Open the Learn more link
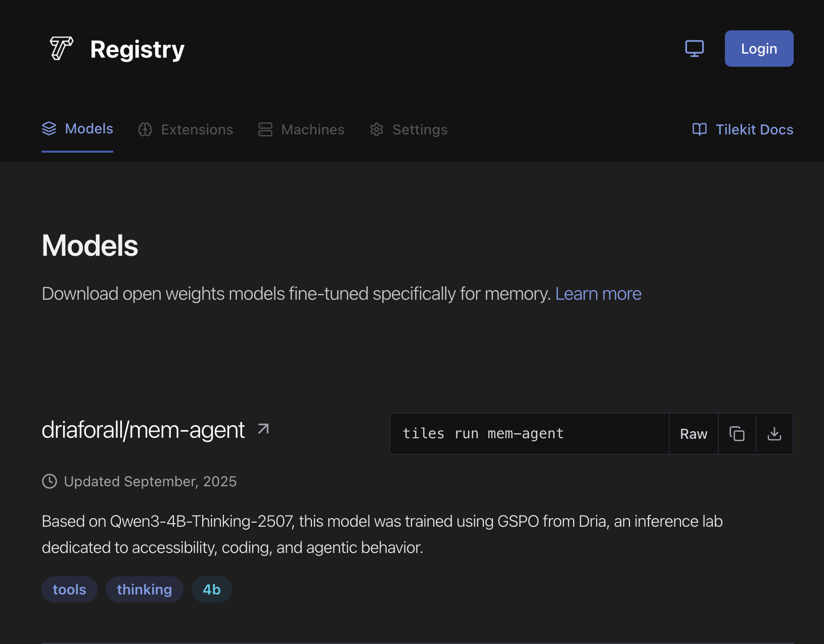The width and height of the screenshot is (824, 644). (598, 293)
